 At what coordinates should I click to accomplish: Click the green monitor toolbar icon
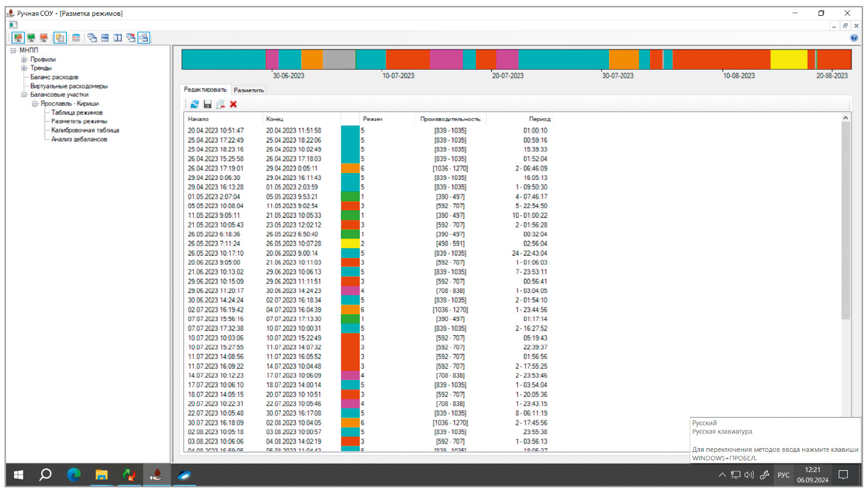tap(31, 38)
